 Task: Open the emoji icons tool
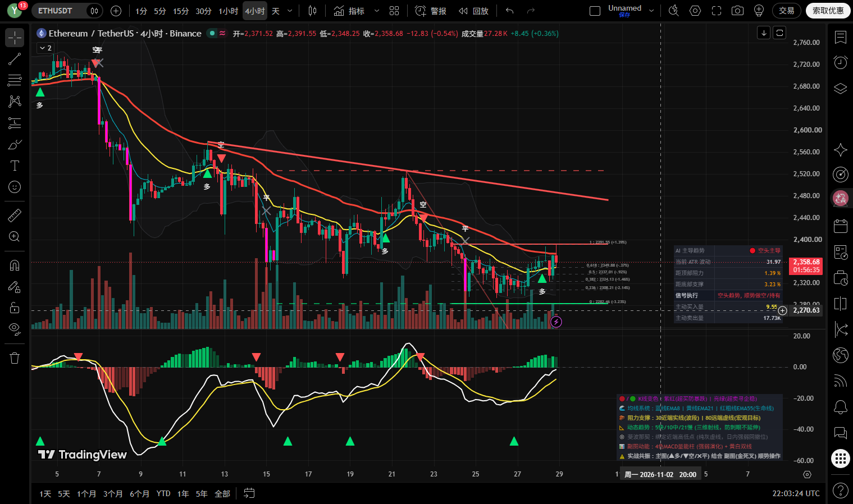point(15,187)
